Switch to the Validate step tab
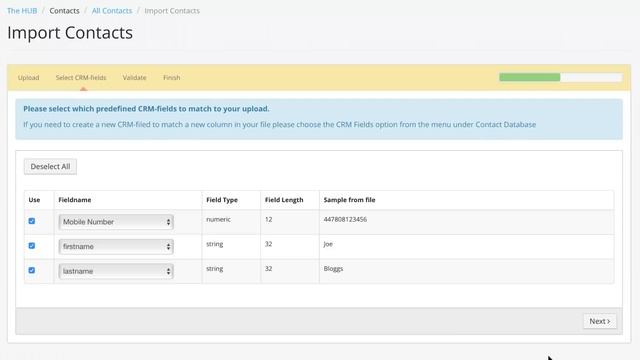 click(x=134, y=78)
